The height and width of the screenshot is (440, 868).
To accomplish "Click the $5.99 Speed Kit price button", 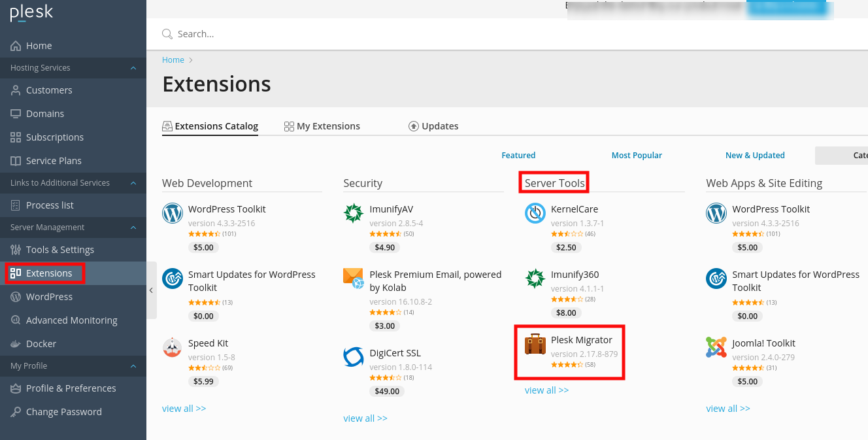I will (203, 381).
